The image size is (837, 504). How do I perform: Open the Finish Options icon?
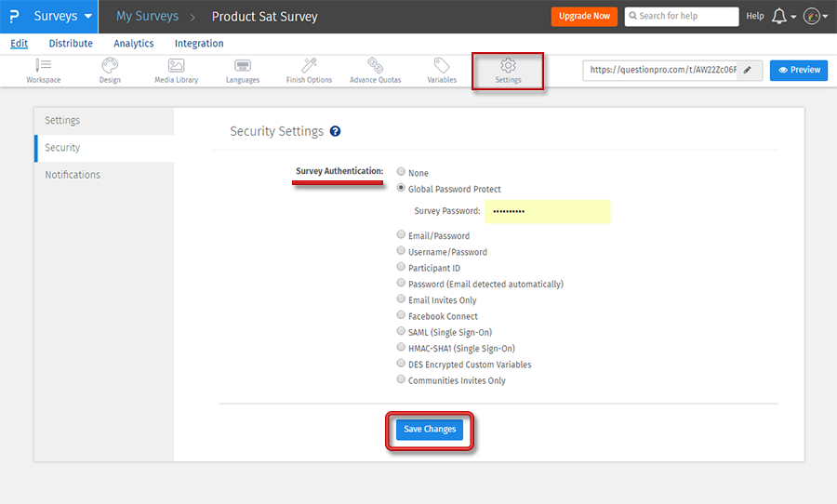tap(309, 65)
